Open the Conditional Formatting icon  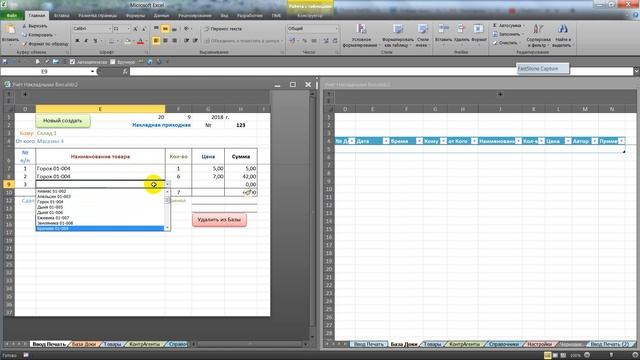pos(361,29)
